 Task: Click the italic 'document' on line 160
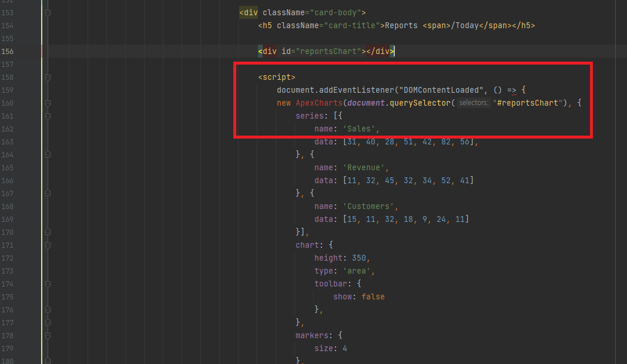[366, 103]
